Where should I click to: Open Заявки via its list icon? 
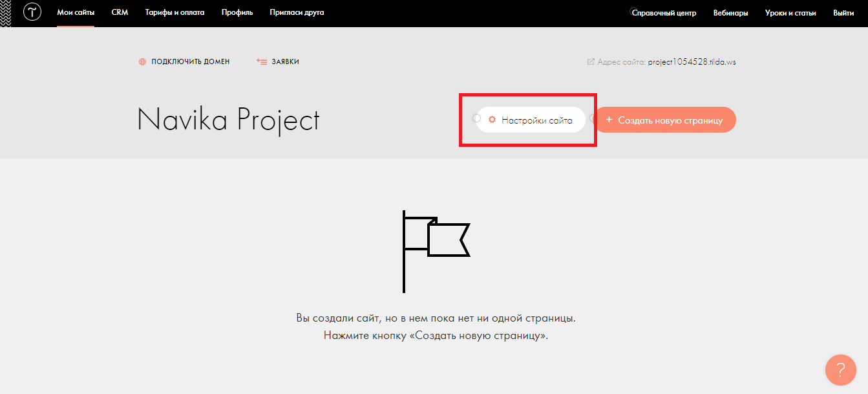click(262, 62)
